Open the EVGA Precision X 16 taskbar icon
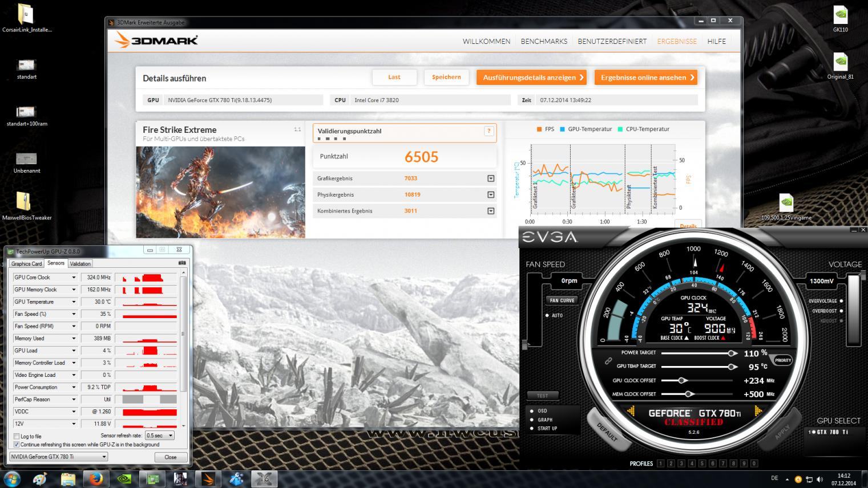 pos(264,478)
